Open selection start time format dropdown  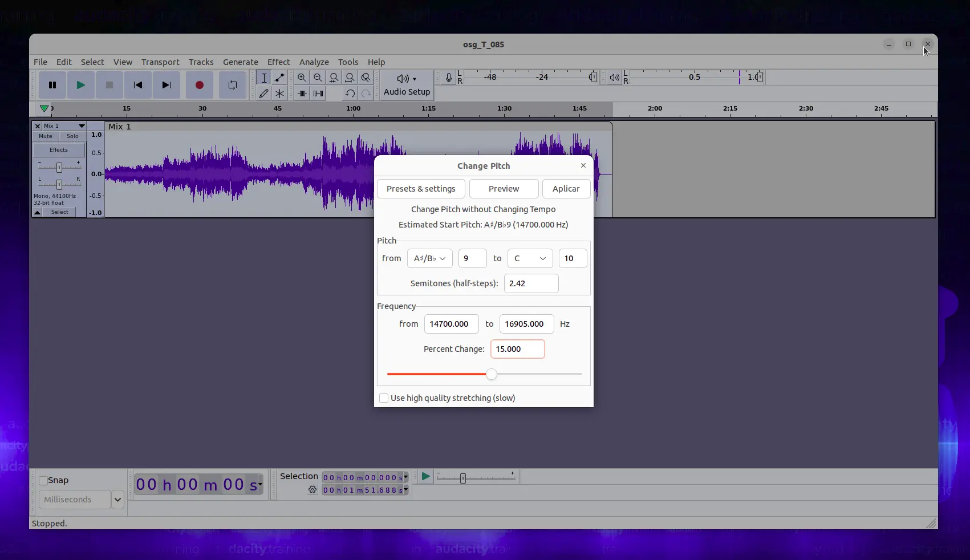406,477
